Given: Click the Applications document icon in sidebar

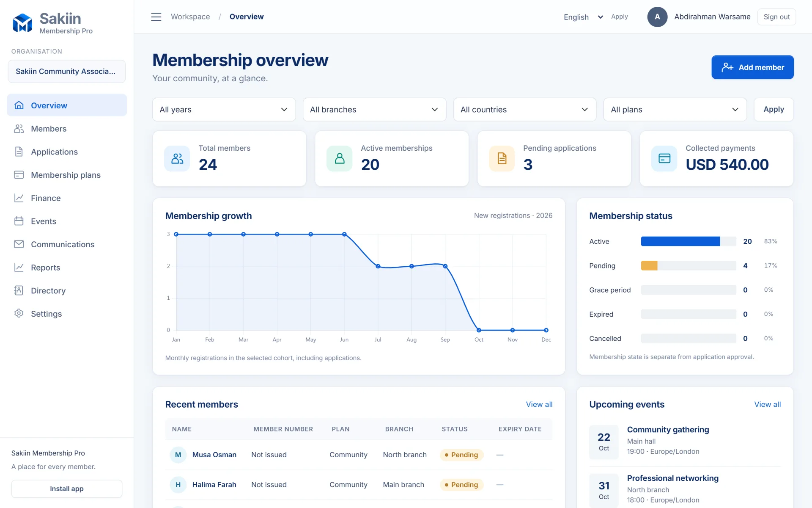Looking at the screenshot, I should pyautogui.click(x=19, y=152).
